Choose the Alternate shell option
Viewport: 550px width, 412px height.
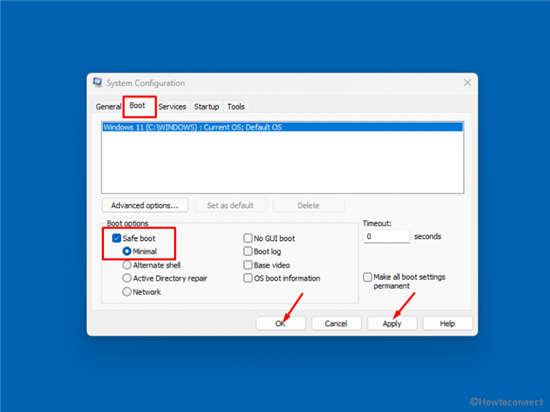pos(127,265)
